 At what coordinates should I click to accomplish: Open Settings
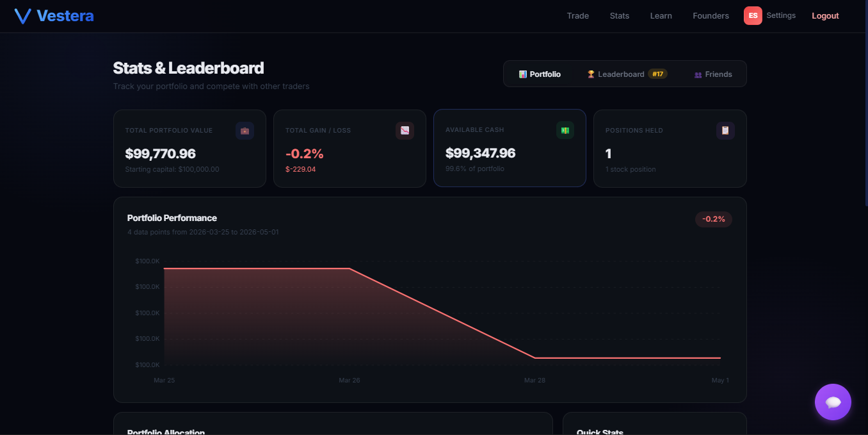click(781, 15)
